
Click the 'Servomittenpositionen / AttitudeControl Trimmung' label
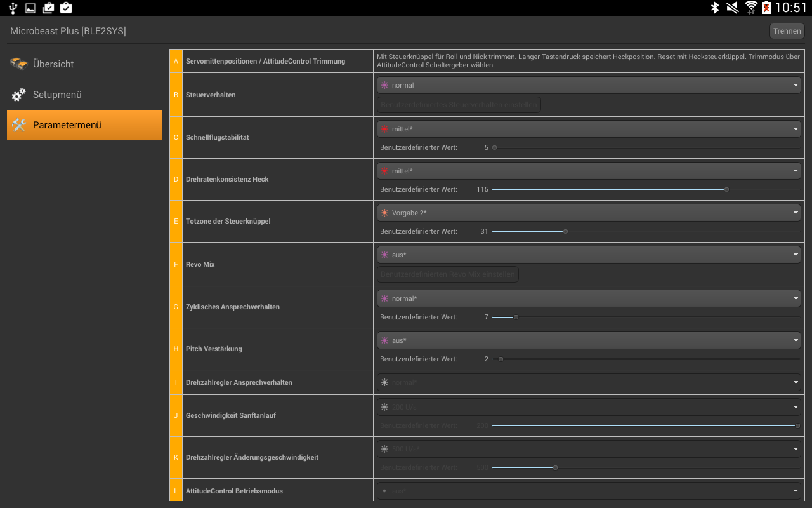pos(265,61)
